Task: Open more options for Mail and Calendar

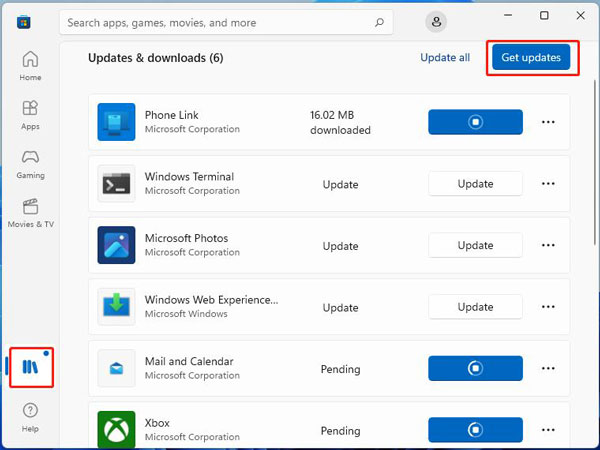Action: pyautogui.click(x=548, y=368)
